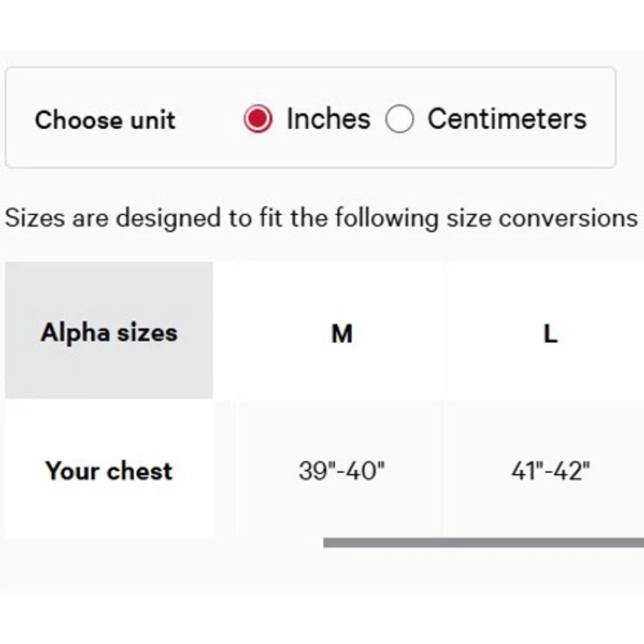The image size is (644, 644).
Task: Click the "Alpha sizes" header cell
Action: click(x=109, y=332)
